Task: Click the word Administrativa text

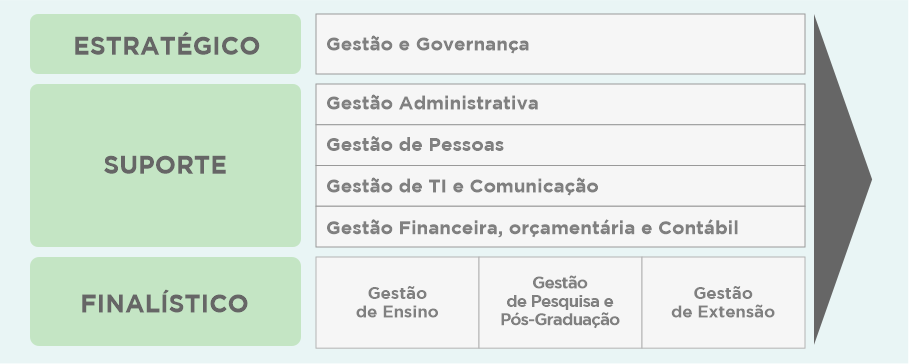Action: click(468, 104)
